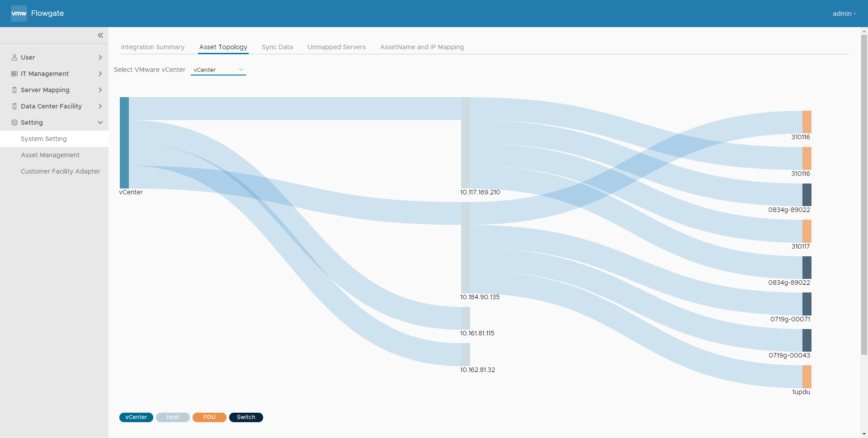Click the Server Mapping icon
This screenshot has width=868, height=438.
(x=14, y=90)
